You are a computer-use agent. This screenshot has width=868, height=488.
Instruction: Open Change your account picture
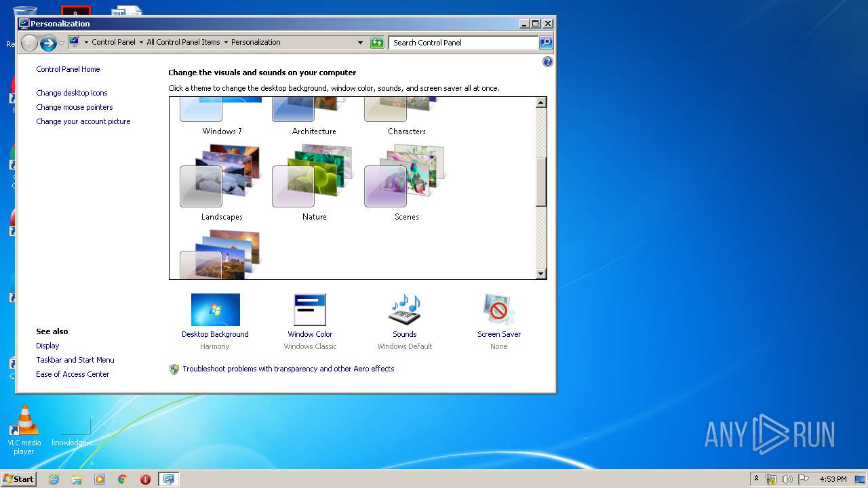pos(83,121)
